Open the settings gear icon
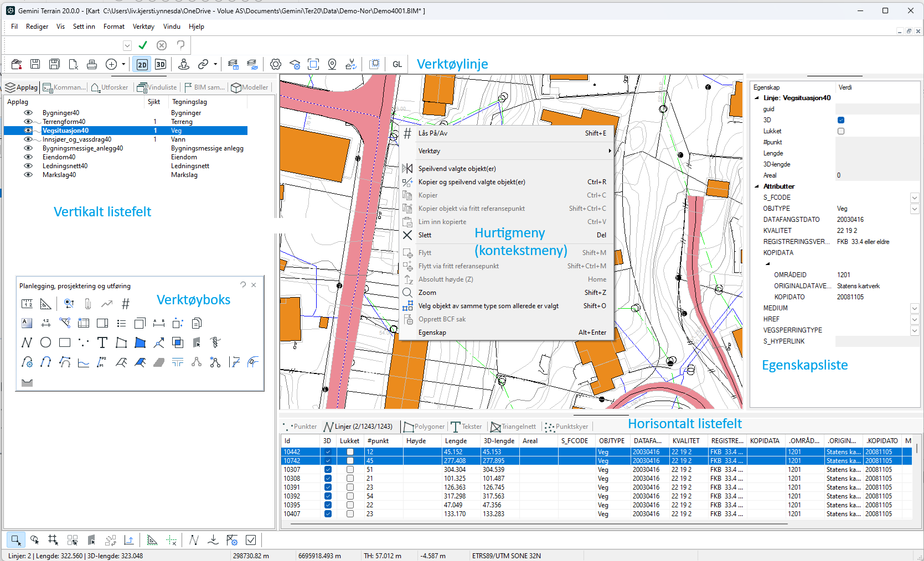Viewport: 924px width, 561px height. (x=275, y=65)
